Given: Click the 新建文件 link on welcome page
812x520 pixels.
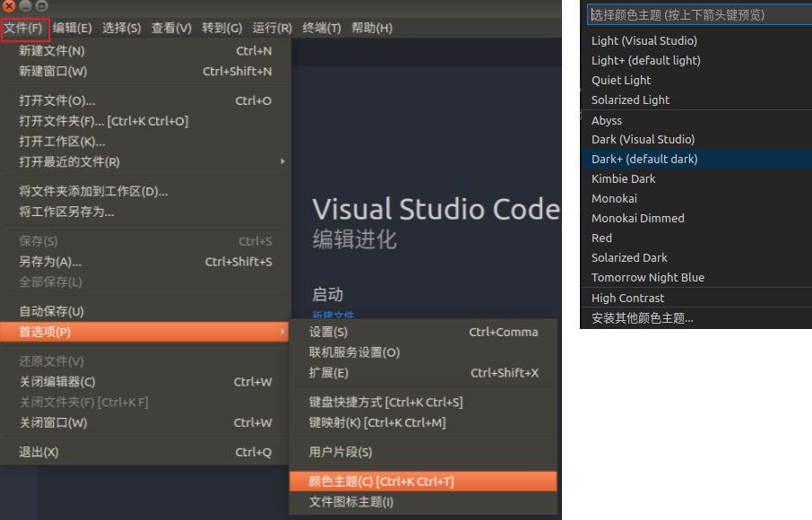Looking at the screenshot, I should click(333, 315).
